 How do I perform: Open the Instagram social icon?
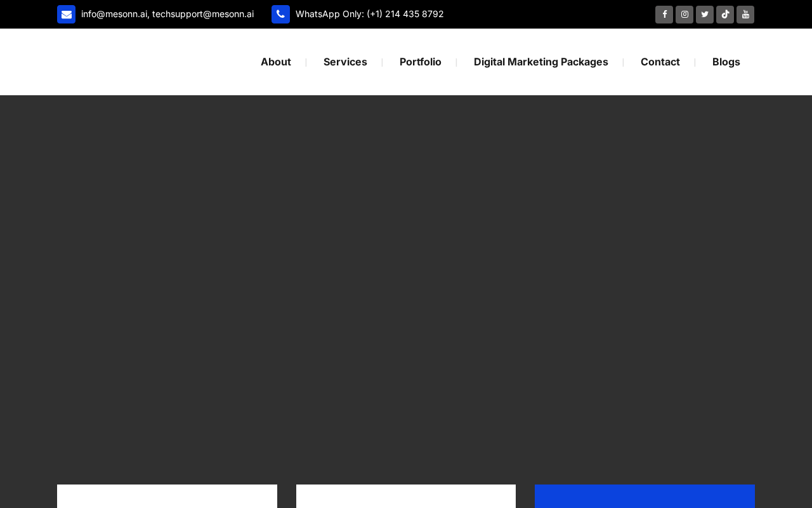(684, 15)
